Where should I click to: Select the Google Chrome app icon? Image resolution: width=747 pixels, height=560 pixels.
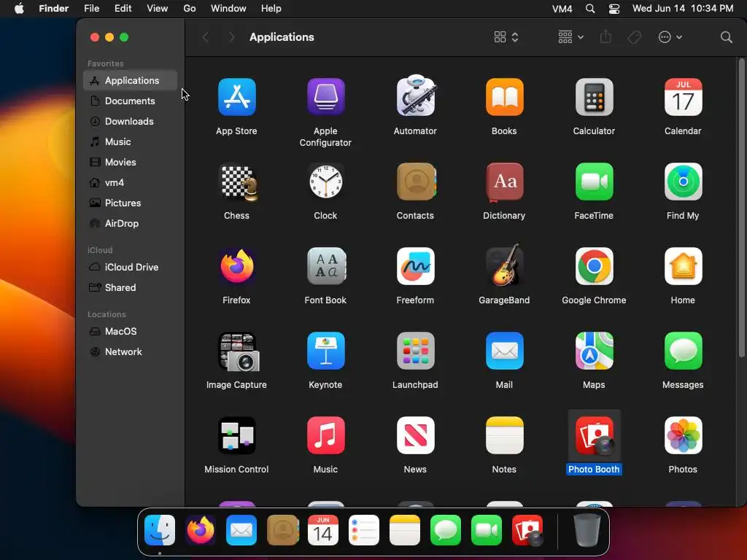click(594, 266)
